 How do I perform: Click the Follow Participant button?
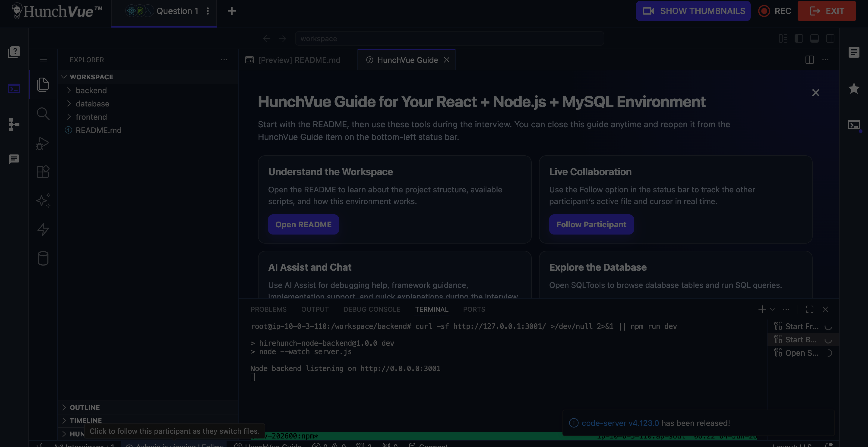[x=591, y=225]
